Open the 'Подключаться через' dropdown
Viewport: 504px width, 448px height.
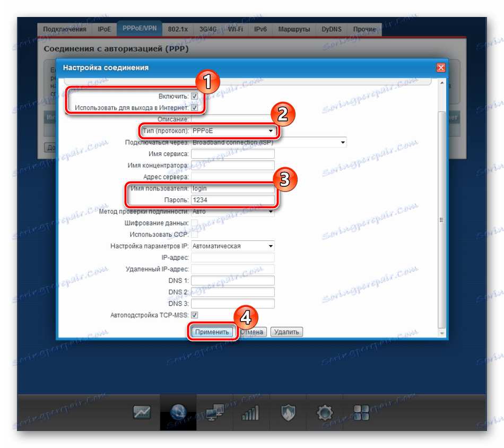[x=269, y=142]
